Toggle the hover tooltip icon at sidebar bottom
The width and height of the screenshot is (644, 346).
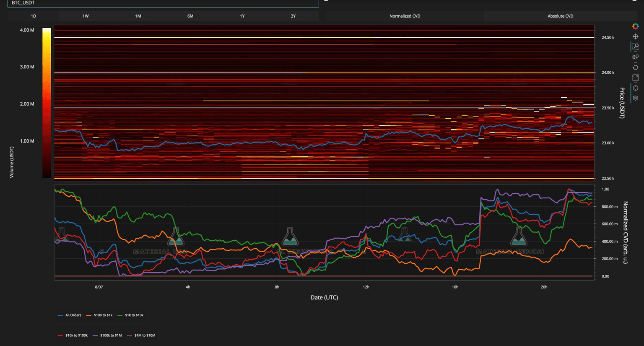[636, 98]
